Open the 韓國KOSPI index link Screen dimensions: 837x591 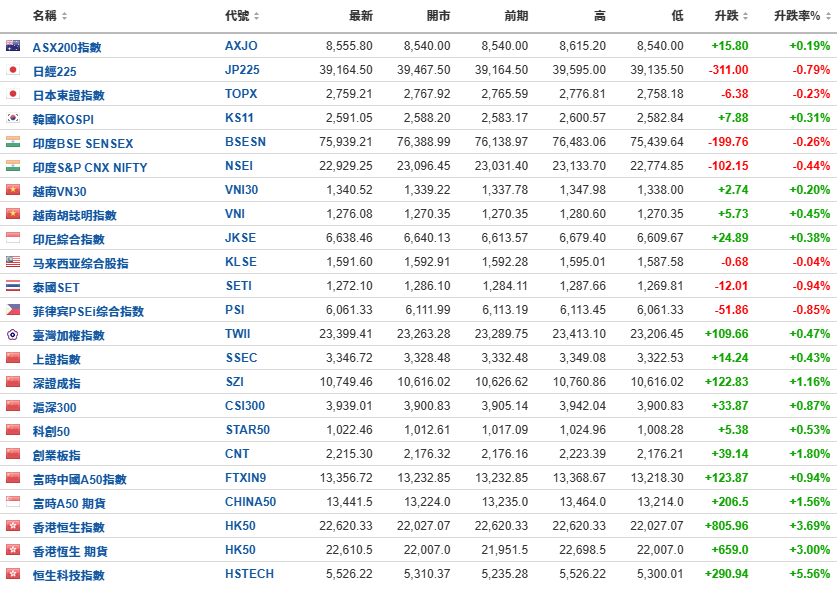63,120
